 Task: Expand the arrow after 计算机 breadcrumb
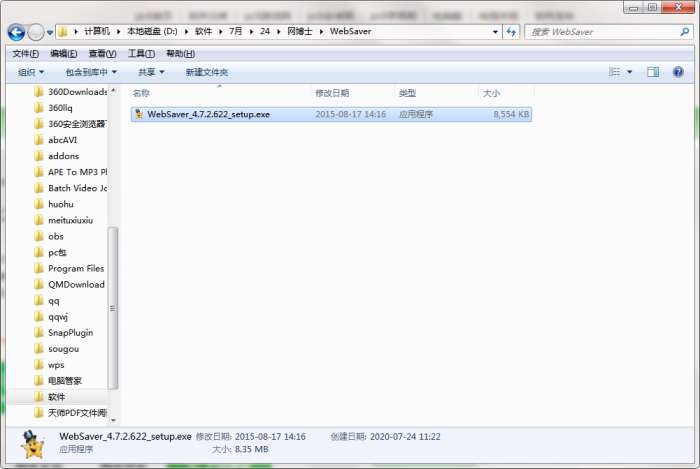point(118,32)
